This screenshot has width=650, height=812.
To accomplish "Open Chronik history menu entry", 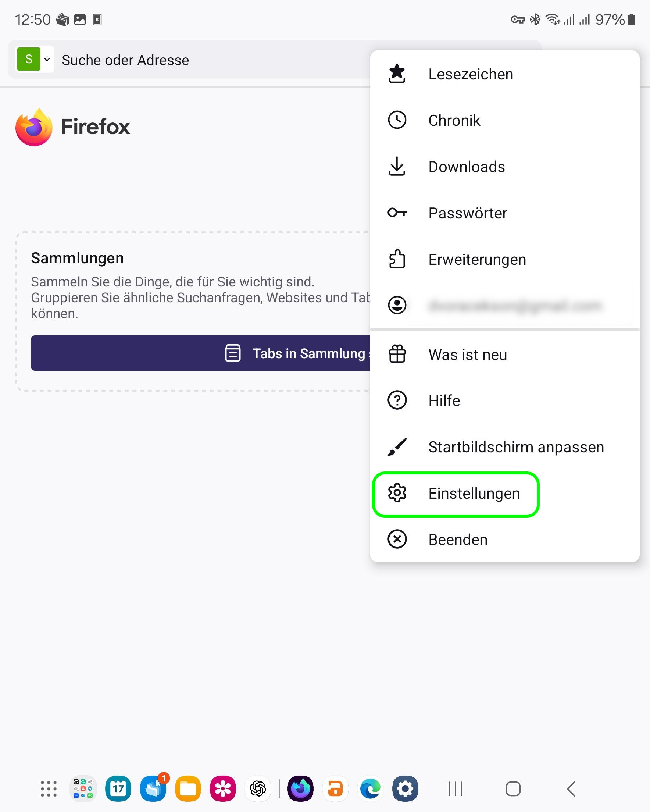I will (454, 121).
